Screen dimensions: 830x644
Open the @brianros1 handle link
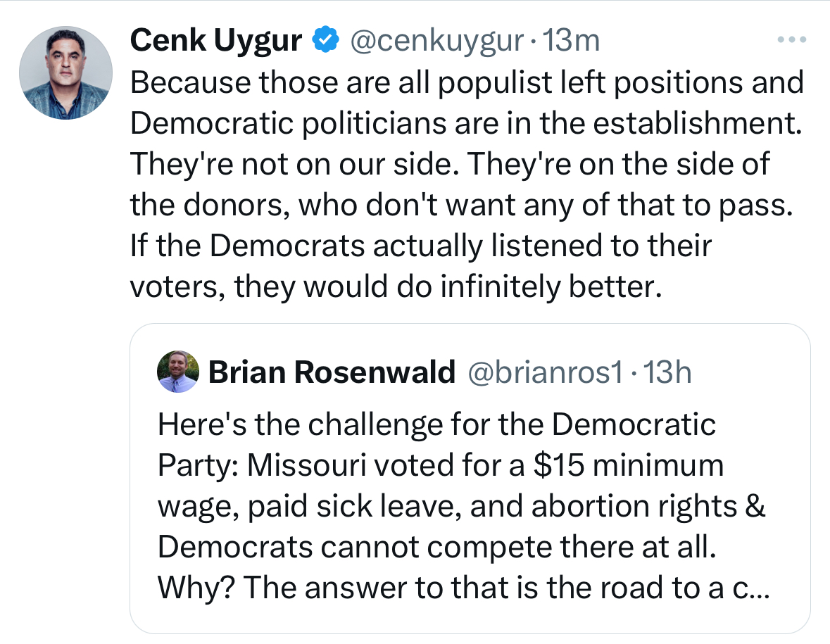pos(545,372)
